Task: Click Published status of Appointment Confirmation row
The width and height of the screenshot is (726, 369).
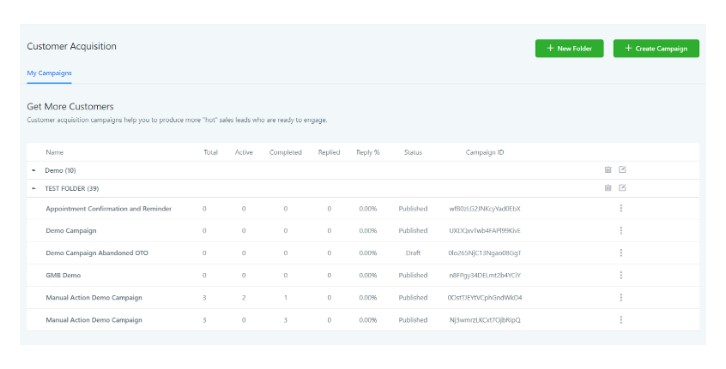Action: (x=413, y=209)
